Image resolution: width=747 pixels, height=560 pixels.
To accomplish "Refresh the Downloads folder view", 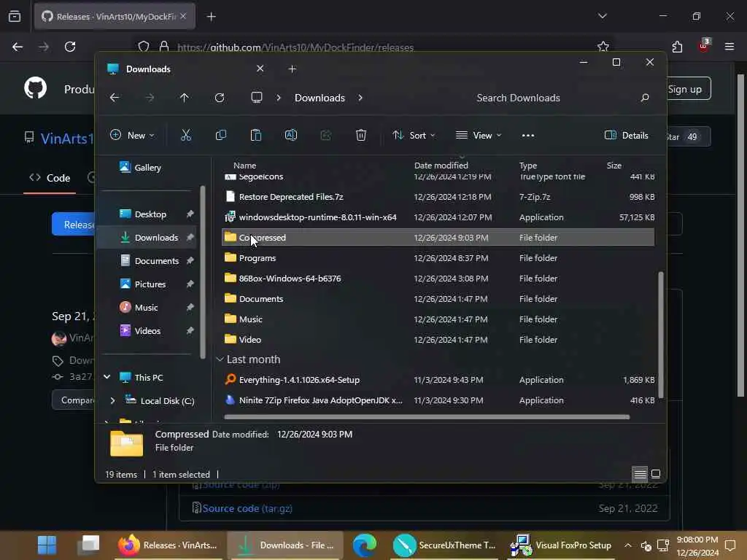I will 220,98.
